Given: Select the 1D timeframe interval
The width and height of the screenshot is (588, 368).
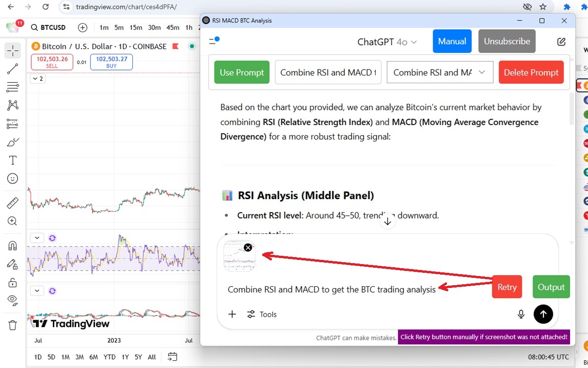Looking at the screenshot, I should click(37, 356).
